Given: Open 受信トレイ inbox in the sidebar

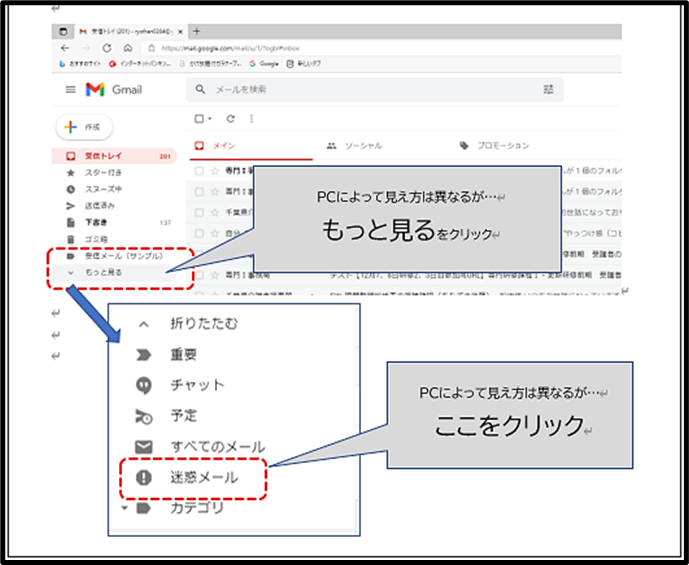Looking at the screenshot, I should point(114,156).
